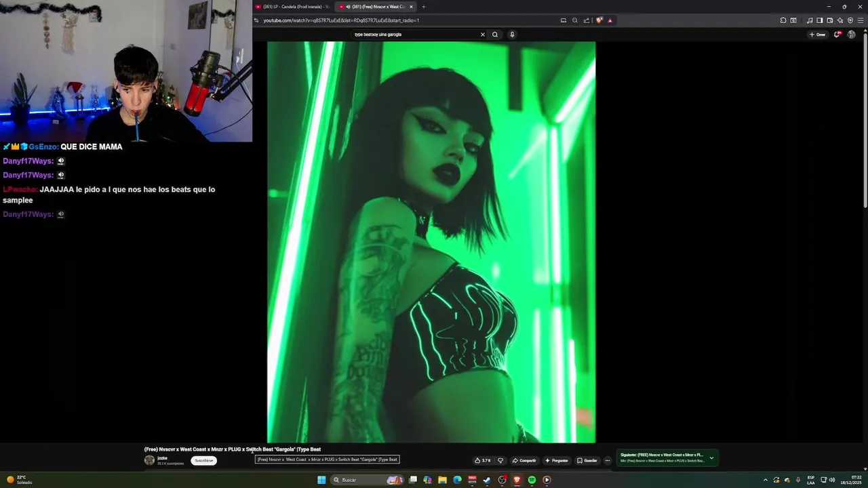The image size is (868, 488).
Task: Click YouTube search box with 'type beatsoy'
Action: click(415, 35)
